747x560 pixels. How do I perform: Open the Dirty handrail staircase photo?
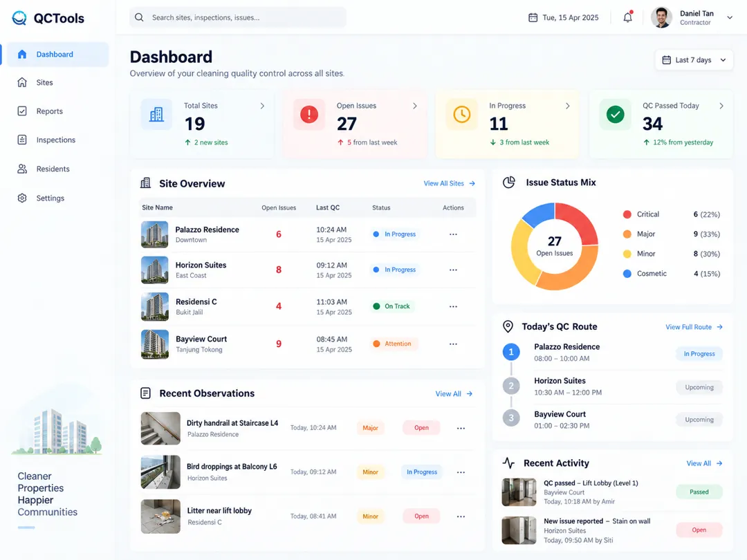point(160,428)
